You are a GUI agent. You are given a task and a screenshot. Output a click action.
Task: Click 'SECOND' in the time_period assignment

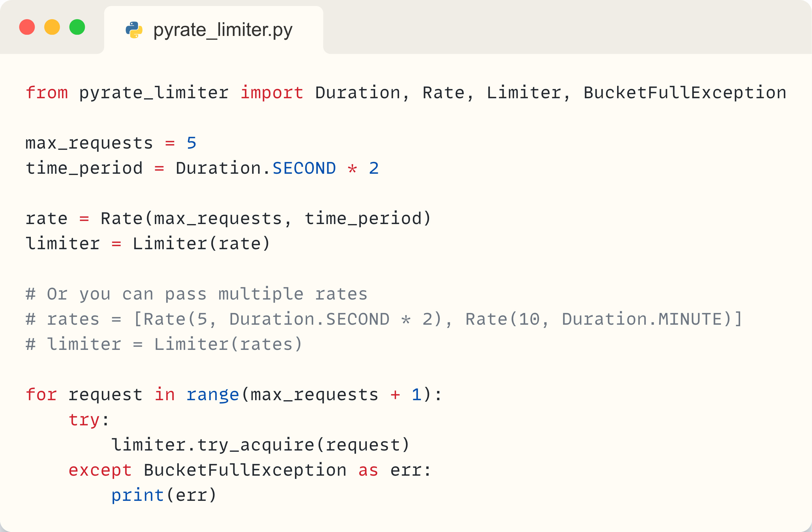point(304,168)
